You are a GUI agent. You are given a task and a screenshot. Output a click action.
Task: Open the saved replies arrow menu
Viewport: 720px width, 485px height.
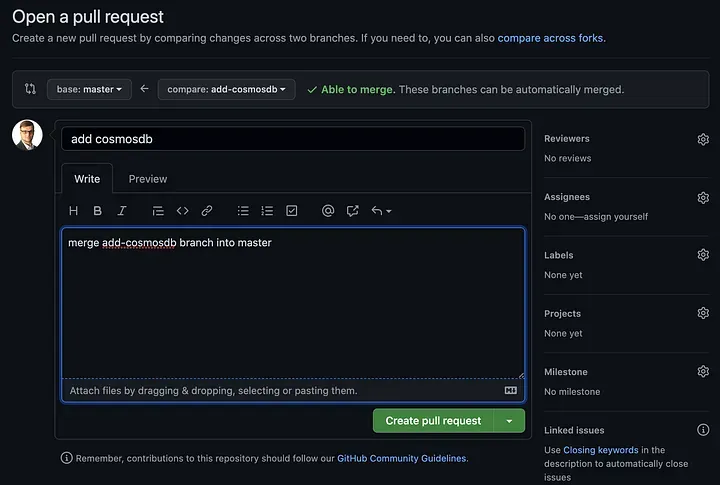click(381, 211)
